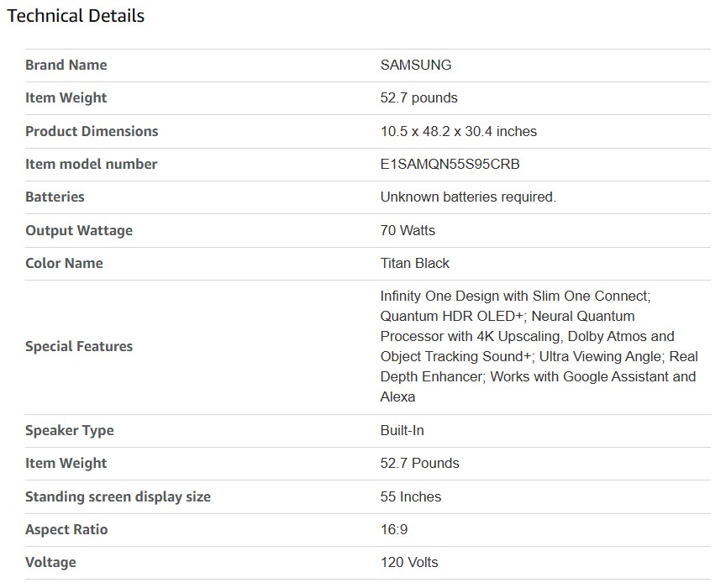Select the Brand Name row label
The height and width of the screenshot is (588, 726).
pos(66,65)
